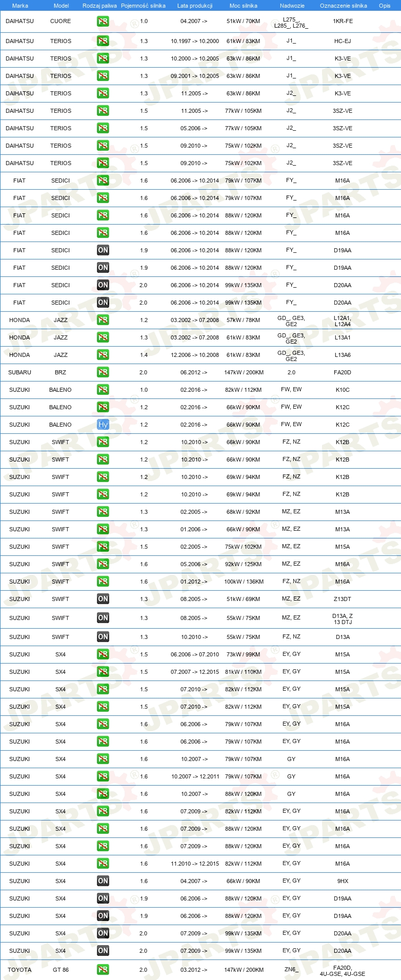
Task: Click the blue Hy hybrid icon in the Baleno row
Action: [103, 425]
